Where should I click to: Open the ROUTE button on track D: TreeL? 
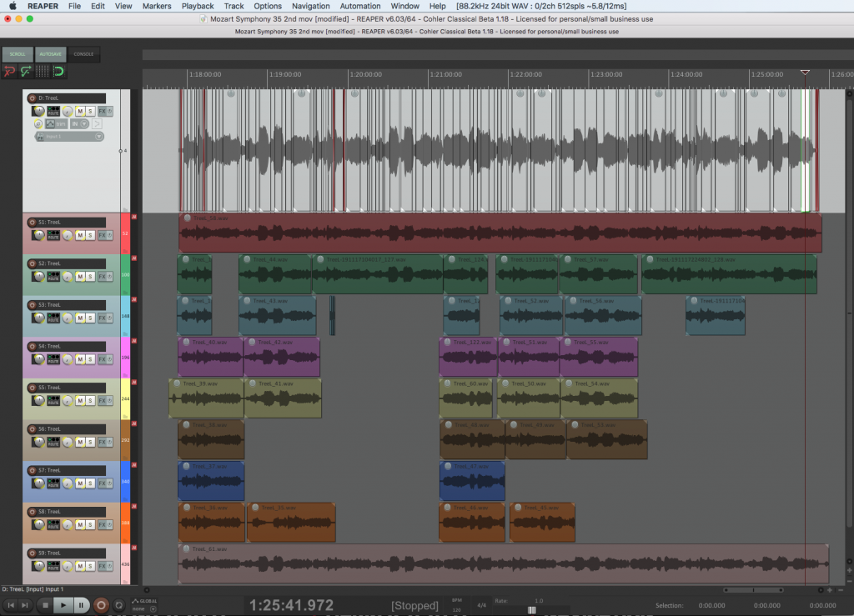click(53, 111)
